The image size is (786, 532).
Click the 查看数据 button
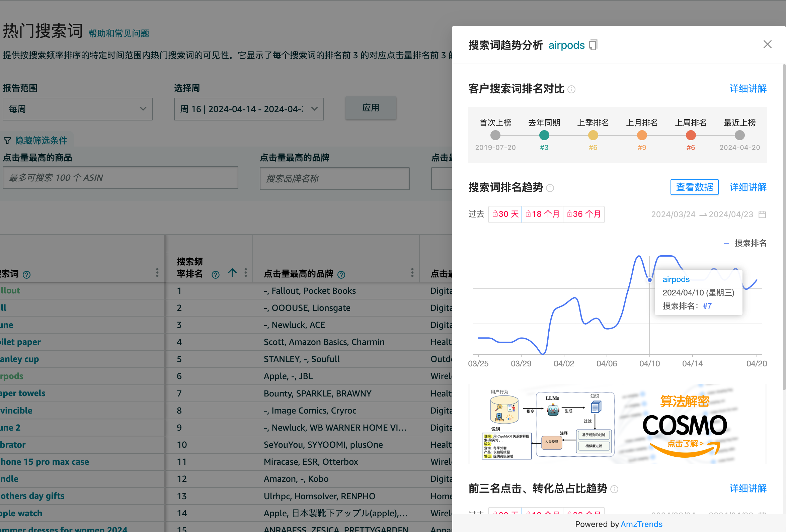[694, 187]
